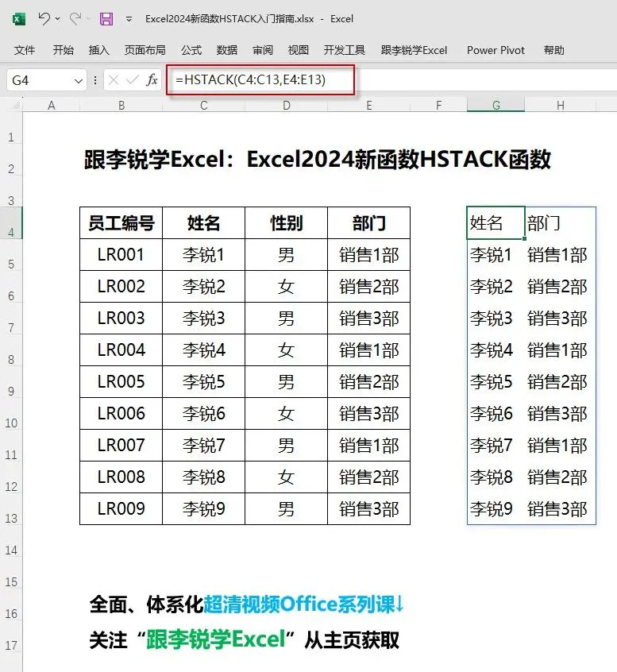
Task: Click the Excel app logo icon
Action: point(19,19)
